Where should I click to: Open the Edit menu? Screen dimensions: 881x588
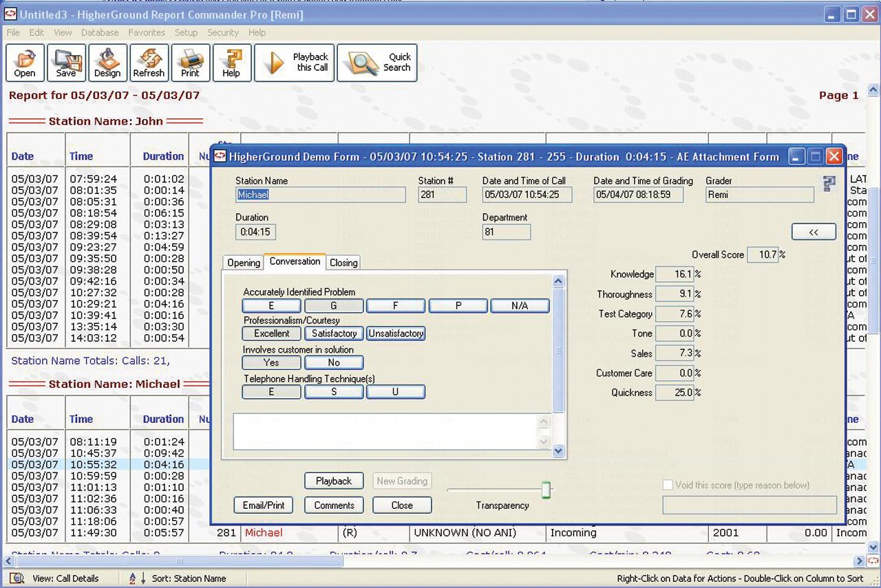[36, 32]
